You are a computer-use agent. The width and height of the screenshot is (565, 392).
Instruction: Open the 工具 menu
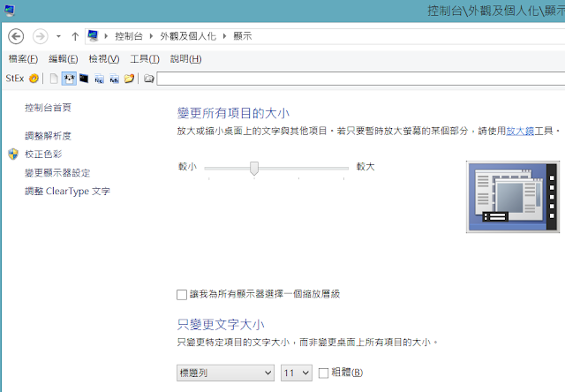pos(144,59)
